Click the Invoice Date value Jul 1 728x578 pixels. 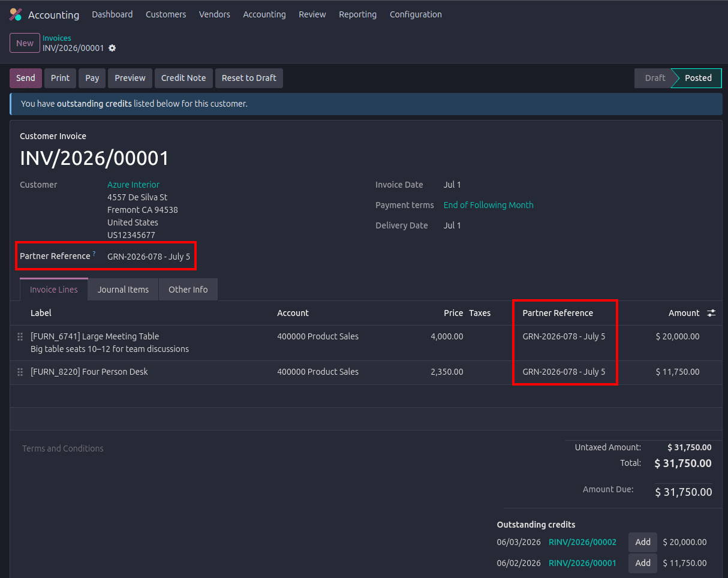click(452, 185)
